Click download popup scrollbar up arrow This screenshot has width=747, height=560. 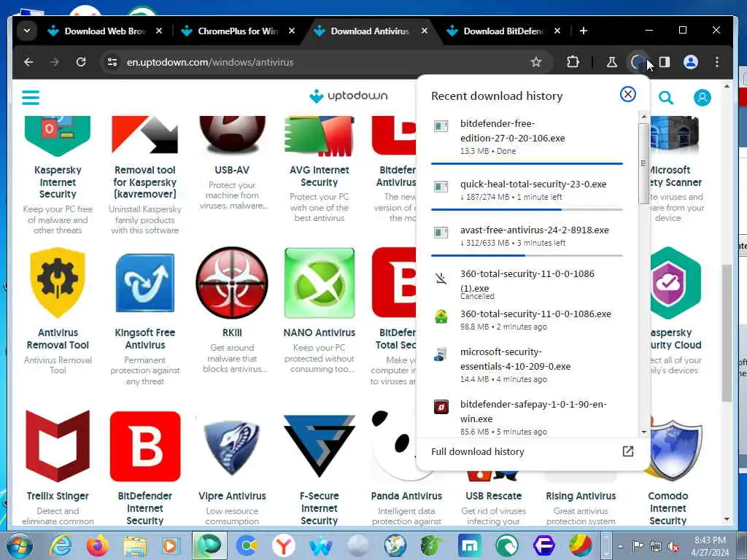coord(644,117)
